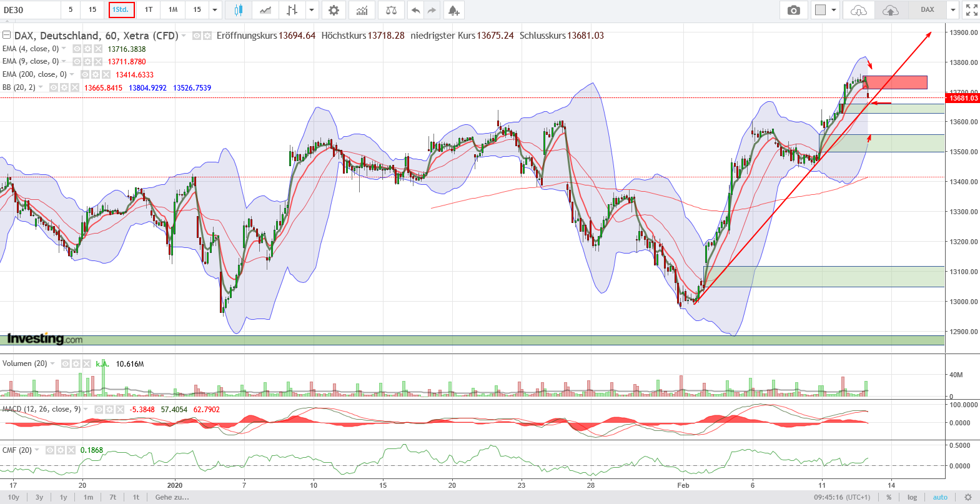Screen dimensions: 980x504
Task: Open settings for EMA 4 indicator
Action: (x=88, y=49)
